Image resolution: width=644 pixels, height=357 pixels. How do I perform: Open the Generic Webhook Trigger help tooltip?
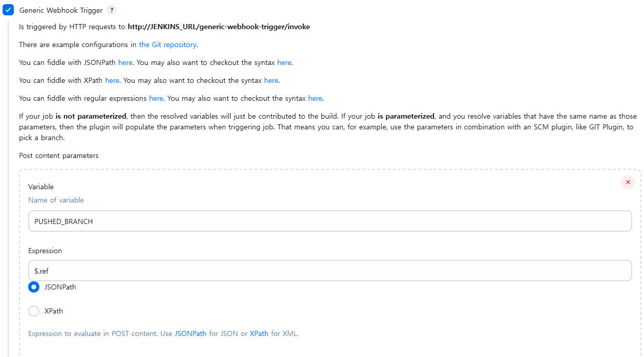[x=111, y=10]
